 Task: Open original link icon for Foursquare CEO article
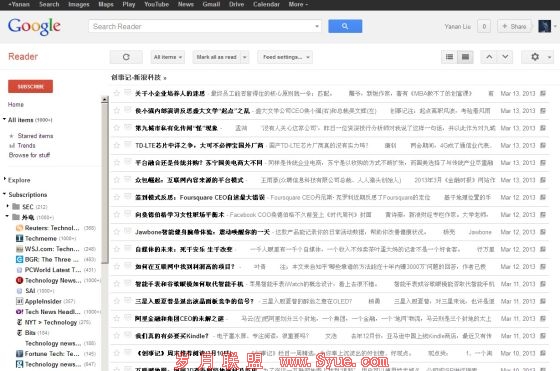coord(543,197)
